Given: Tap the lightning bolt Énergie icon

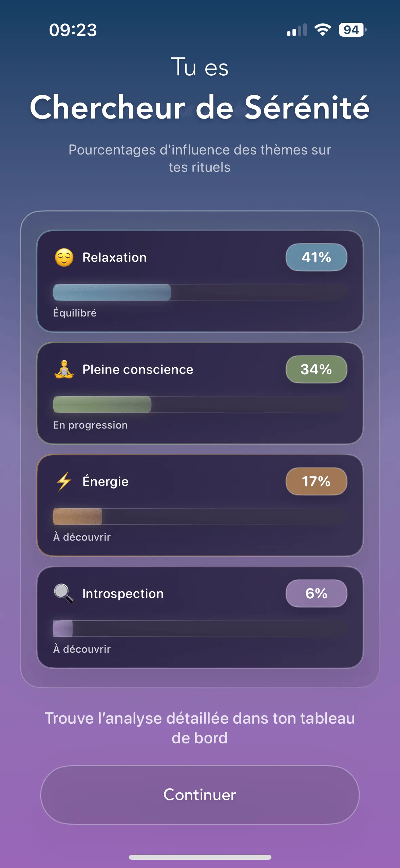Looking at the screenshot, I should click(64, 481).
